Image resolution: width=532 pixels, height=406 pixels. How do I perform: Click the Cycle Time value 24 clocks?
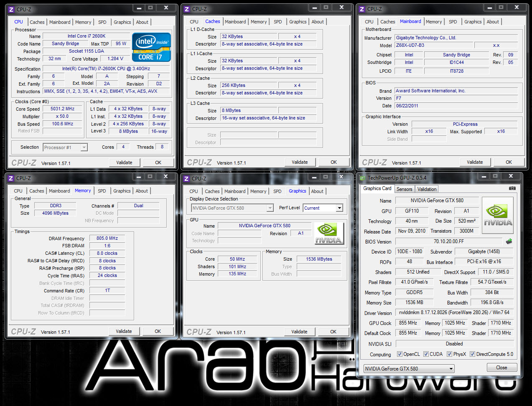pyautogui.click(x=107, y=275)
